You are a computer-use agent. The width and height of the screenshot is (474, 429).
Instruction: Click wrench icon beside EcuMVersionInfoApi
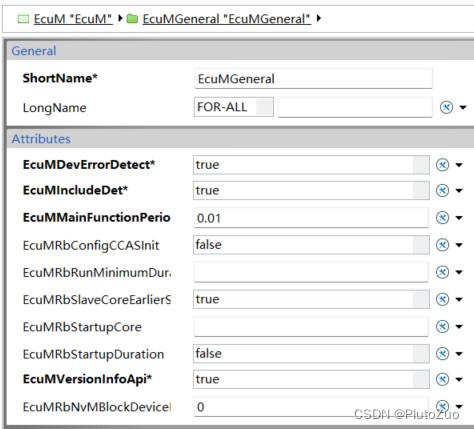[x=442, y=379]
